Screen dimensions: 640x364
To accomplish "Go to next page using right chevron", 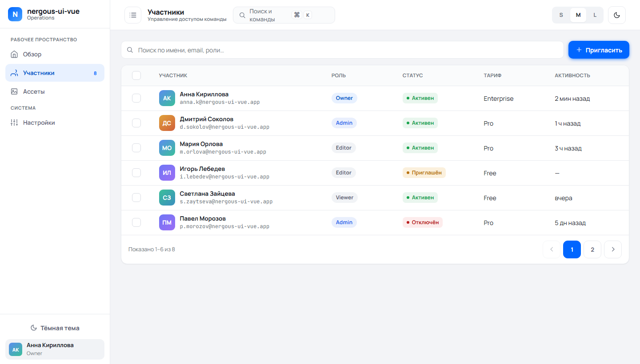I will (613, 249).
